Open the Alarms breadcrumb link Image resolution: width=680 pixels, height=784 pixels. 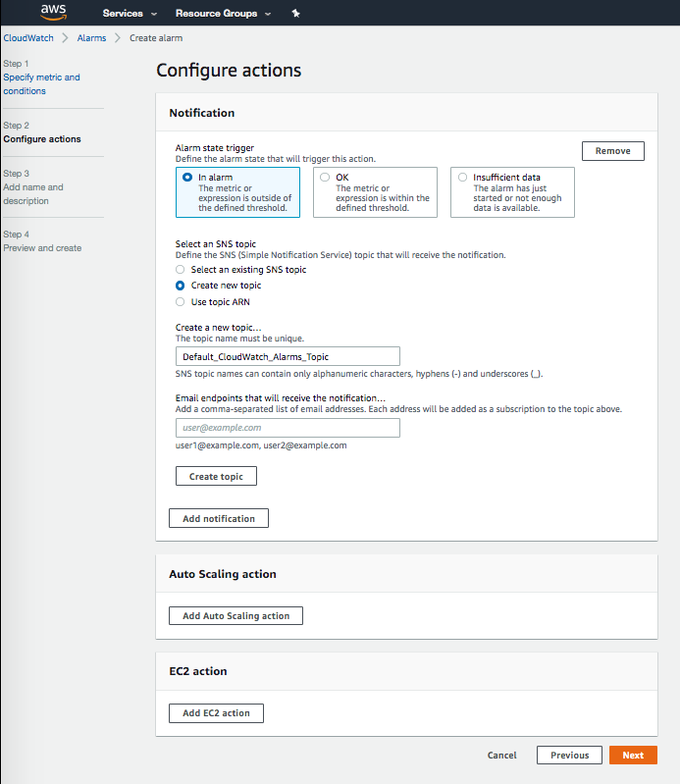tap(91, 38)
